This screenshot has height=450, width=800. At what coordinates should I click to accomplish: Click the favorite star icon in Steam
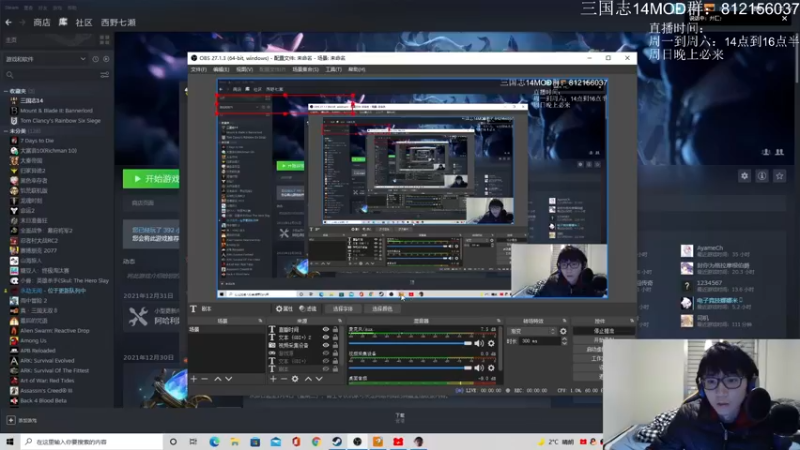(779, 176)
